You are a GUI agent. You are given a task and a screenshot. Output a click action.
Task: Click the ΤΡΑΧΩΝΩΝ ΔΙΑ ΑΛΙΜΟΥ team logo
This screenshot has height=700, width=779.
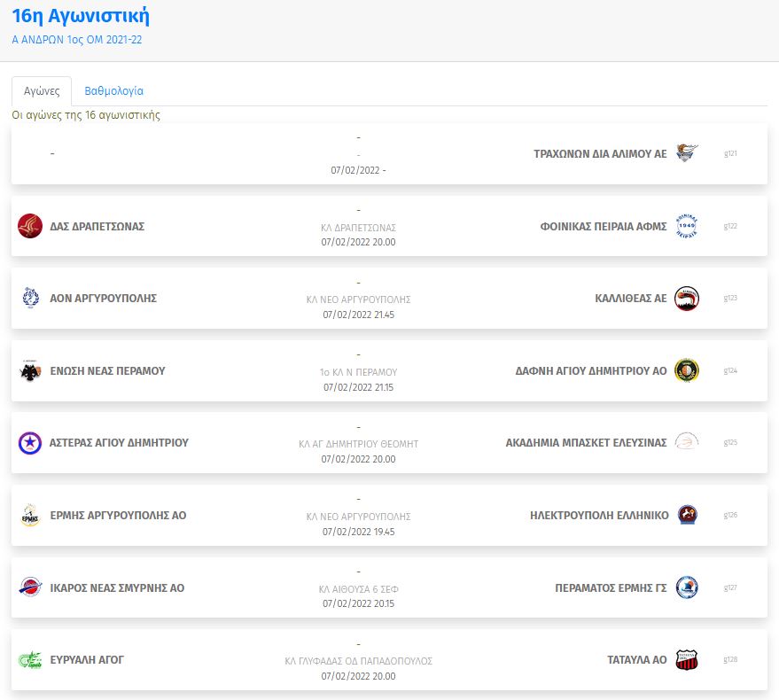point(686,153)
